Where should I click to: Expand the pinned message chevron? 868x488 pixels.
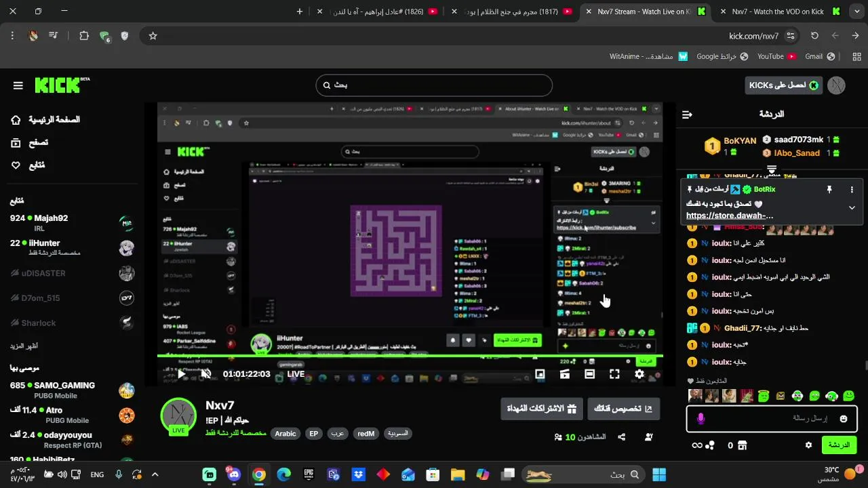point(852,208)
